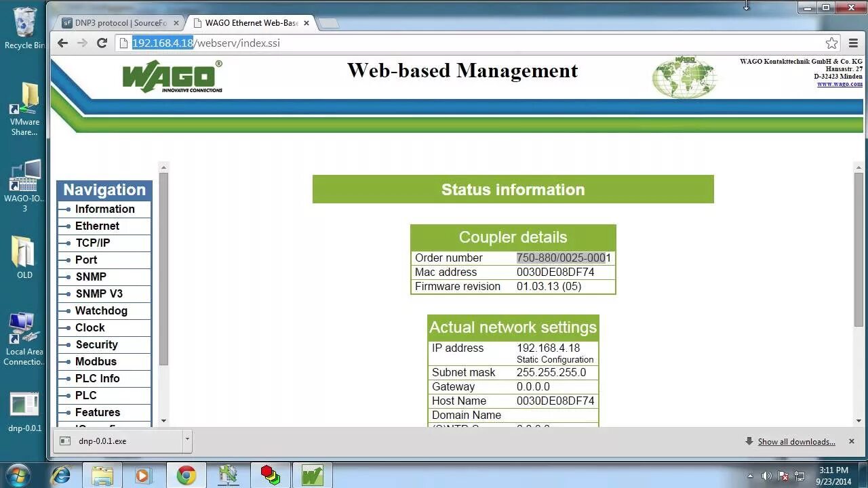Open the SNMP navigation item
Image resolution: width=868 pixels, height=488 pixels.
pyautogui.click(x=104, y=277)
